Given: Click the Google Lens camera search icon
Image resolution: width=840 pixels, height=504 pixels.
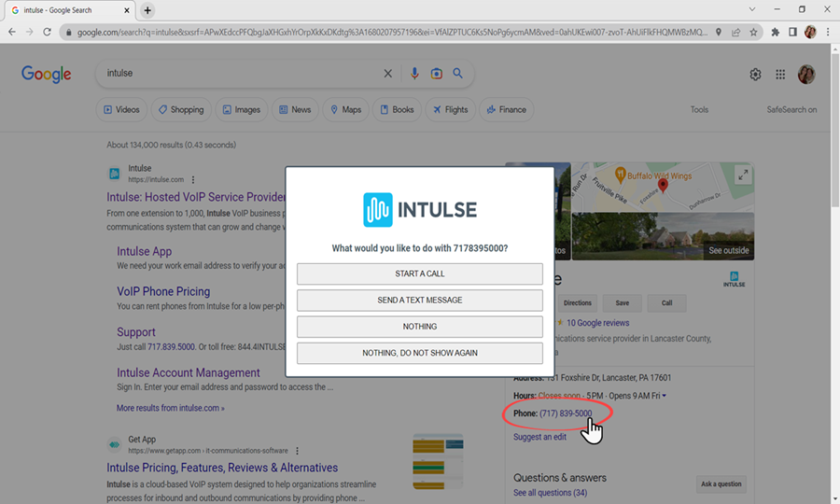Looking at the screenshot, I should (436, 74).
